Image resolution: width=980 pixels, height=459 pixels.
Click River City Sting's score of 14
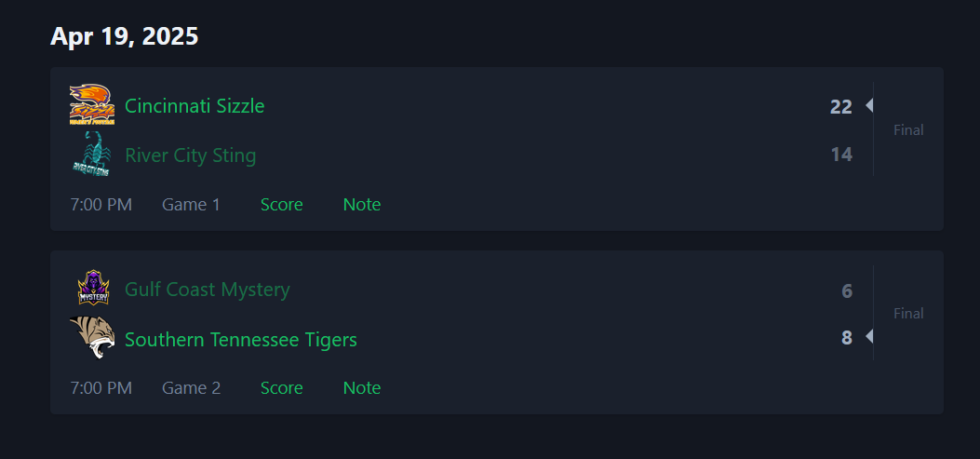coord(841,155)
